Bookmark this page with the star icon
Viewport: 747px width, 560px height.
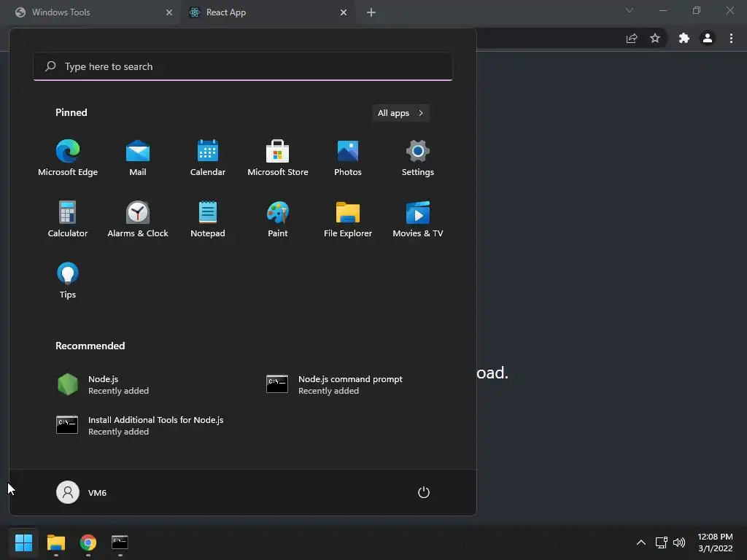655,39
